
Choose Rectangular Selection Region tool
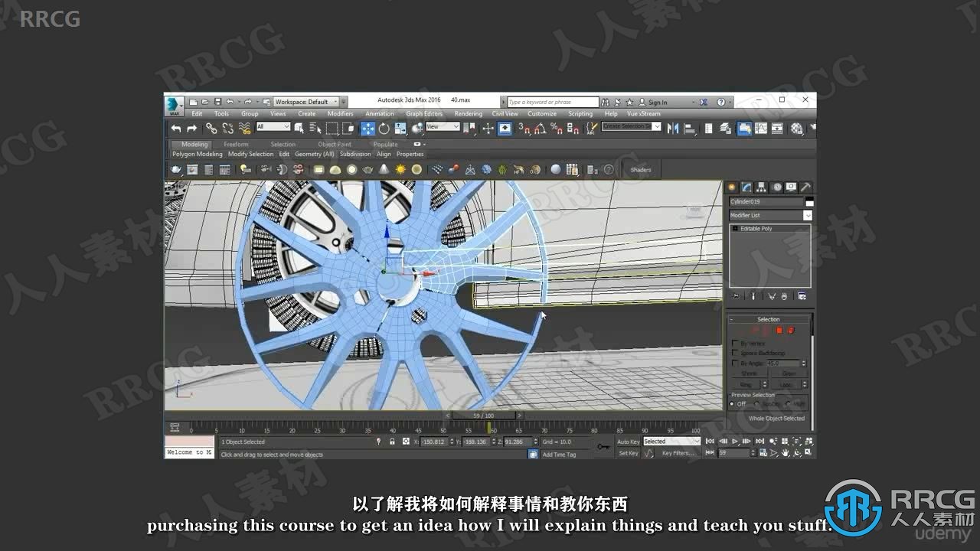(332, 128)
